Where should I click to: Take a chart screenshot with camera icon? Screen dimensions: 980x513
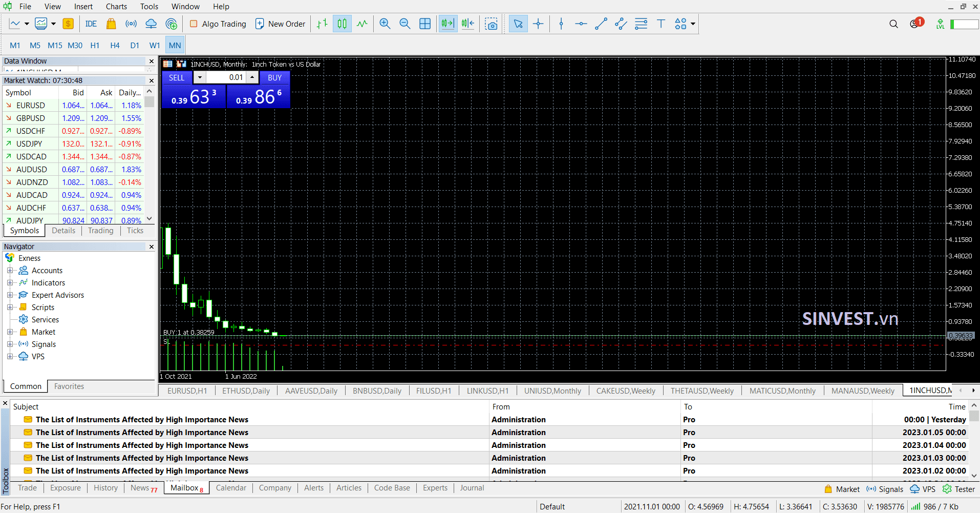(x=491, y=24)
